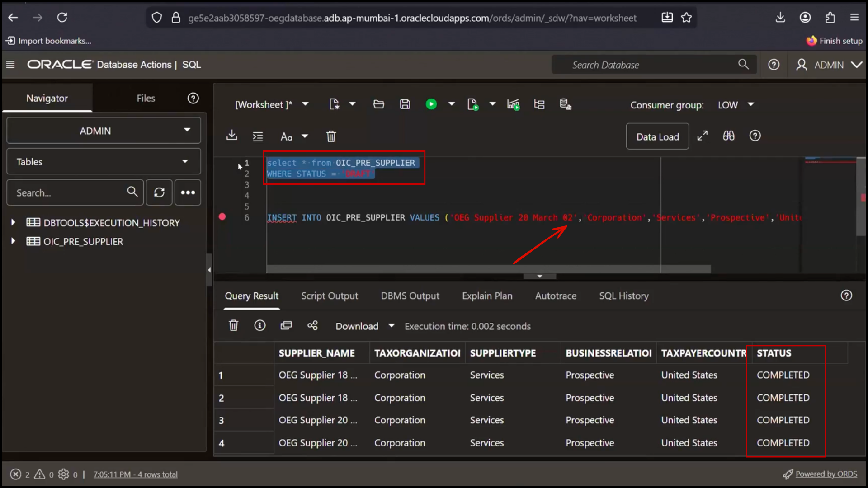
Task: Show query result info icon
Action: (260, 325)
